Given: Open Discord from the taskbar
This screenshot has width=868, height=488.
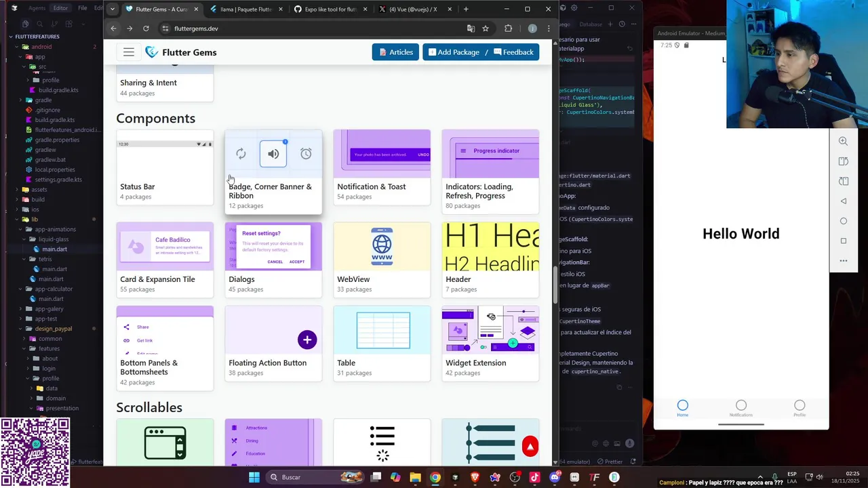Looking at the screenshot, I should (x=554, y=477).
